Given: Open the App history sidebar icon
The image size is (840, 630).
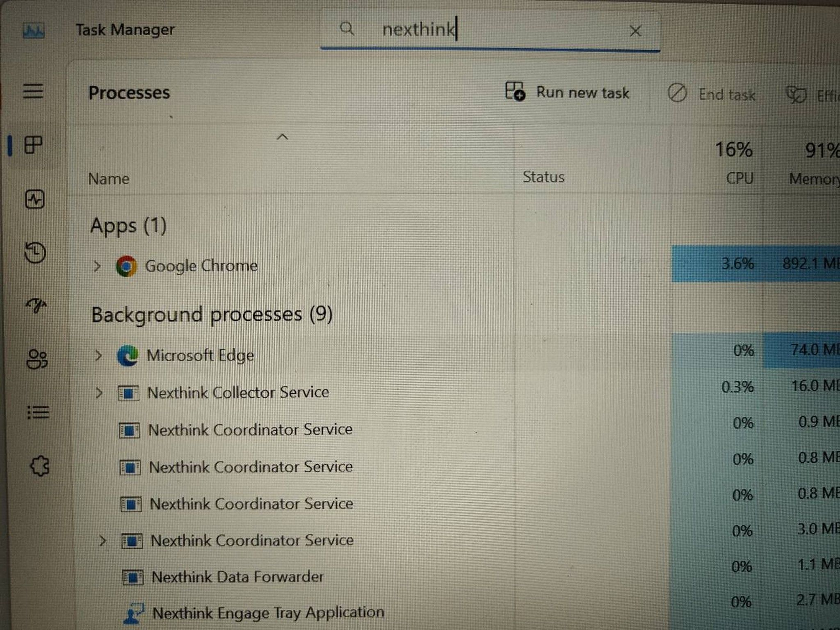Looking at the screenshot, I should click(x=35, y=252).
